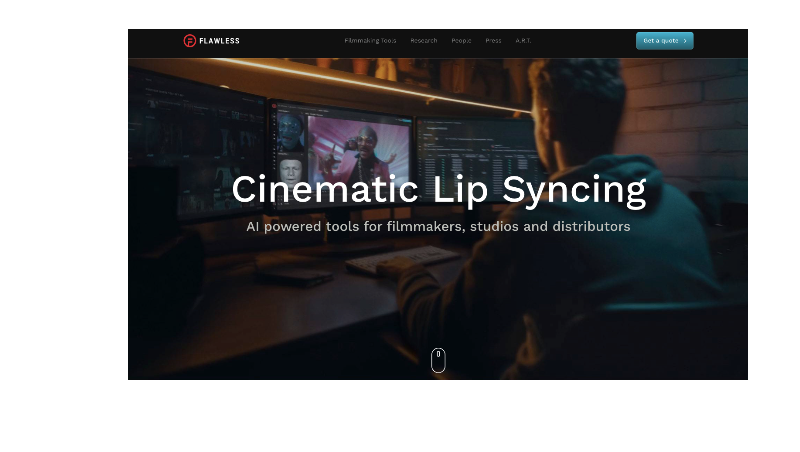This screenshot has height=452, width=800.
Task: Select the A.R.T. nav item
Action: click(523, 41)
